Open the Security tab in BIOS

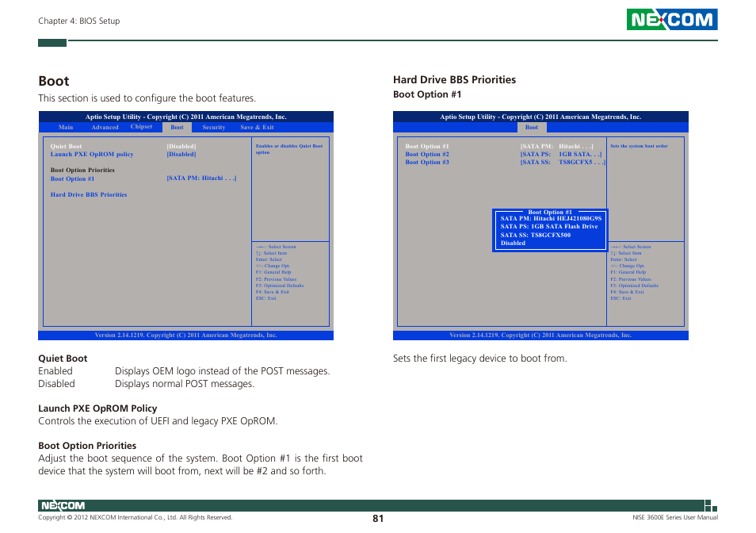[214, 128]
